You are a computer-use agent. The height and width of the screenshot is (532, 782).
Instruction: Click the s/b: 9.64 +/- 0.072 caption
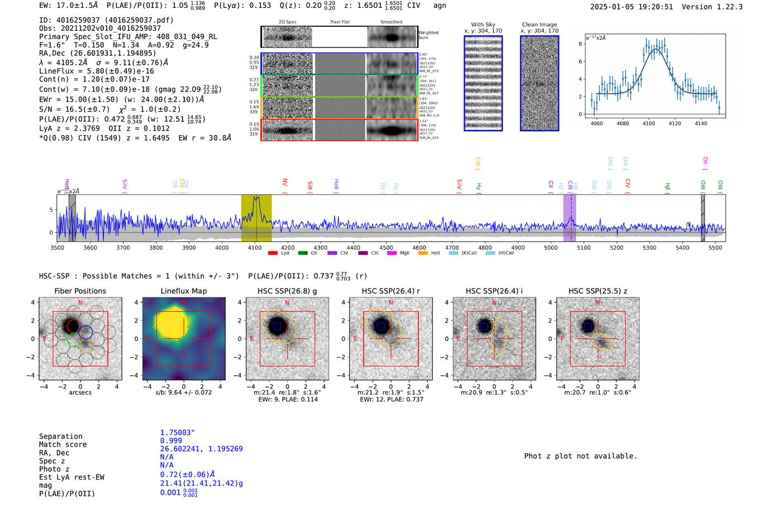coord(184,392)
